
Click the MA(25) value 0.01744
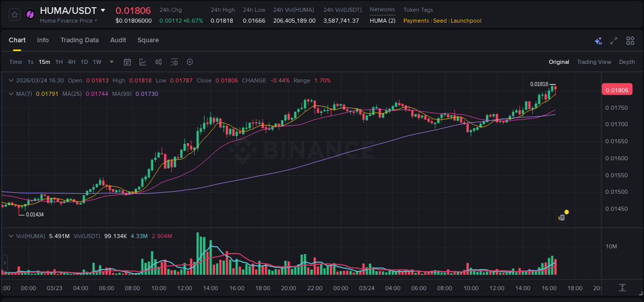[97, 94]
